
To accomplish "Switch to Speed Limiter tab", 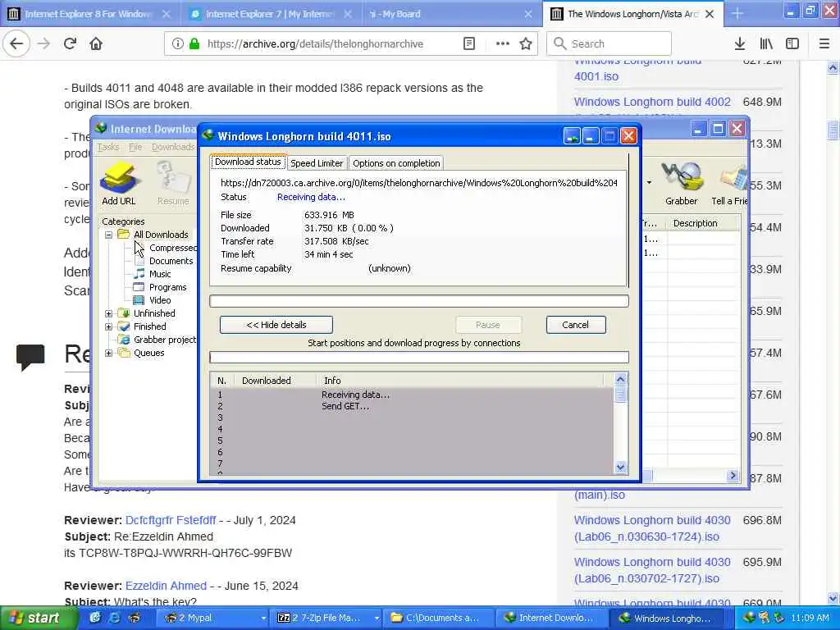I will pyautogui.click(x=317, y=163).
